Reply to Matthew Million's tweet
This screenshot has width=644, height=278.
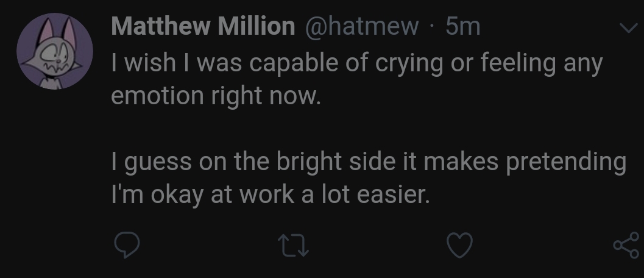pyautogui.click(x=127, y=245)
